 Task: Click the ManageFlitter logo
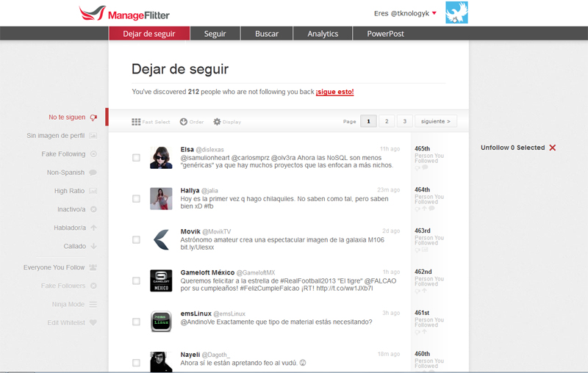click(124, 13)
